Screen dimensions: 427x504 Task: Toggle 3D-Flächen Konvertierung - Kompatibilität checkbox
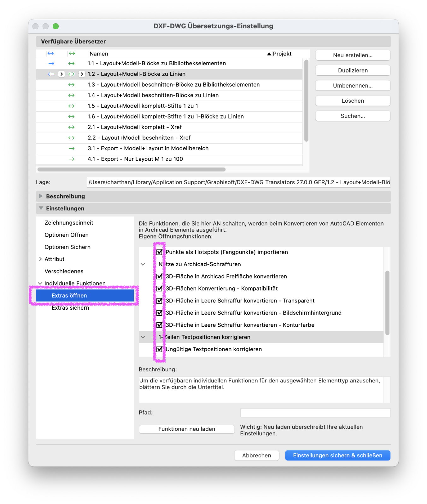pos(159,289)
